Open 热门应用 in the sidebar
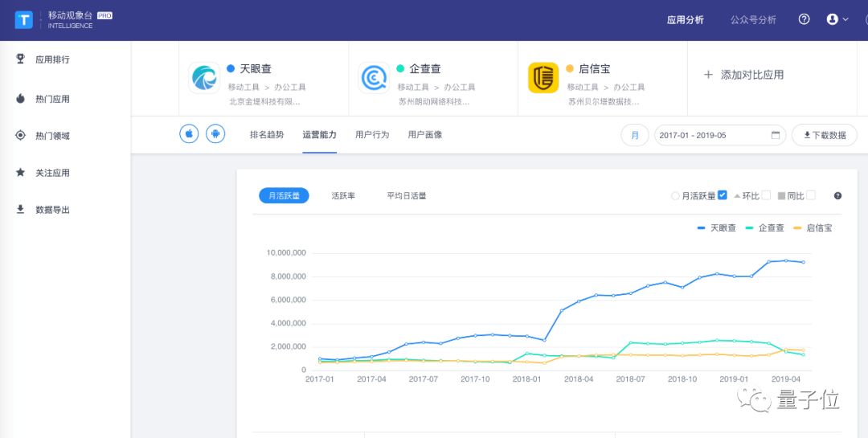This screenshot has height=438, width=868. pos(52,99)
